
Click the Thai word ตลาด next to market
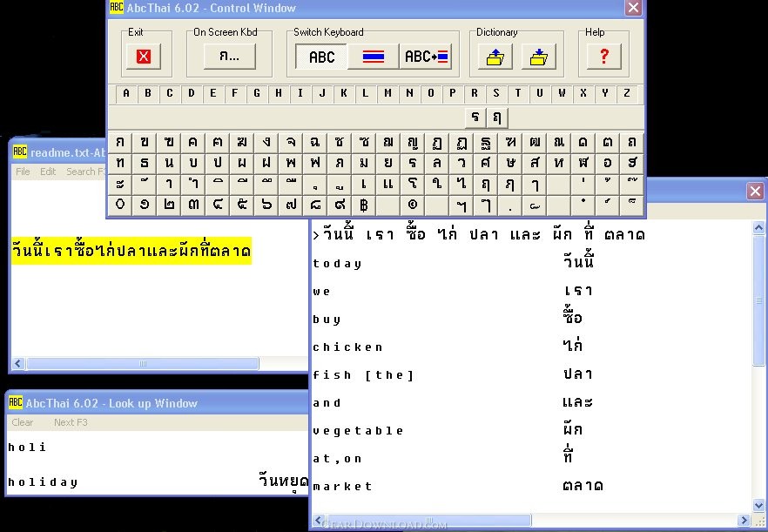(583, 486)
